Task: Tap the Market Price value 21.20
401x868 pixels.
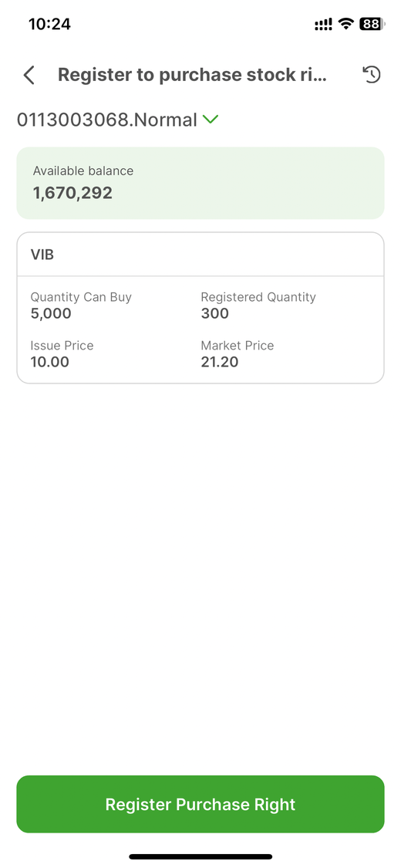Action: coord(220,362)
